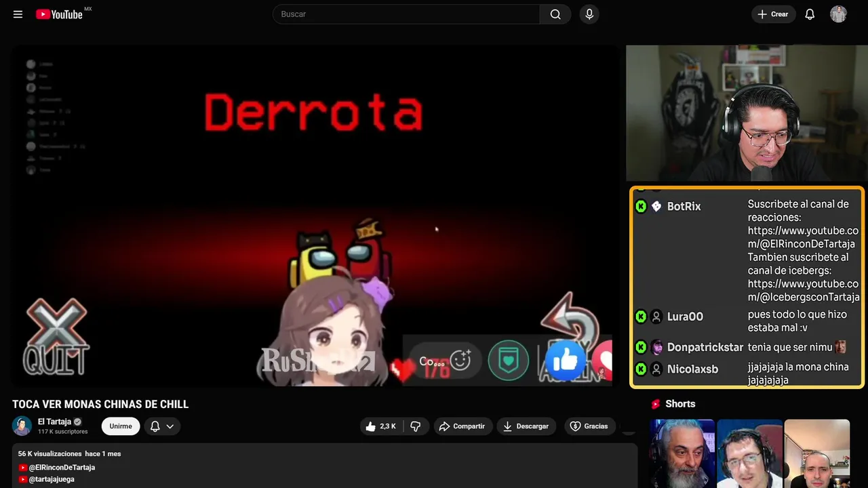Image resolution: width=868 pixels, height=488 pixels.
Task: Click the Nicolaxsb username in chat
Action: (692, 369)
